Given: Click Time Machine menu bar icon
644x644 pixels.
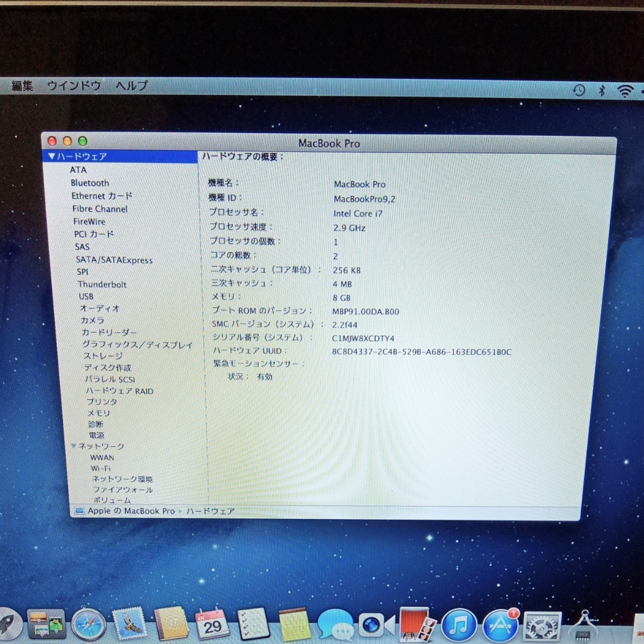Looking at the screenshot, I should 579,90.
